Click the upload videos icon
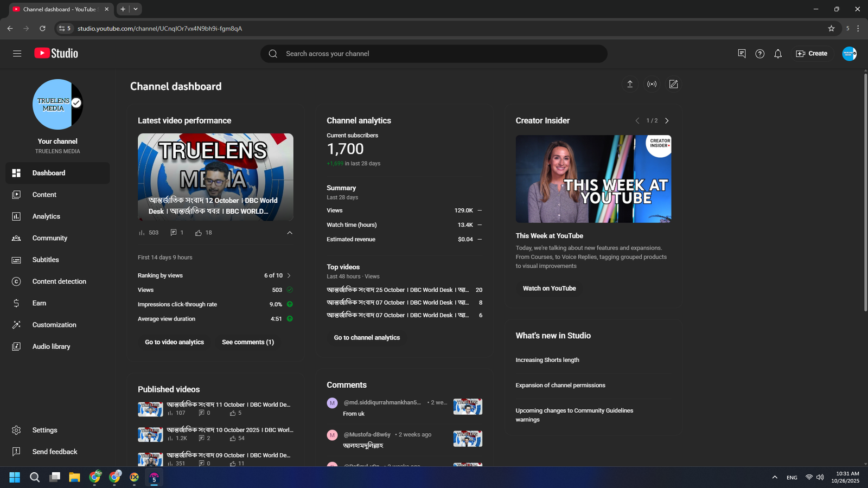The width and height of the screenshot is (868, 488). click(630, 84)
